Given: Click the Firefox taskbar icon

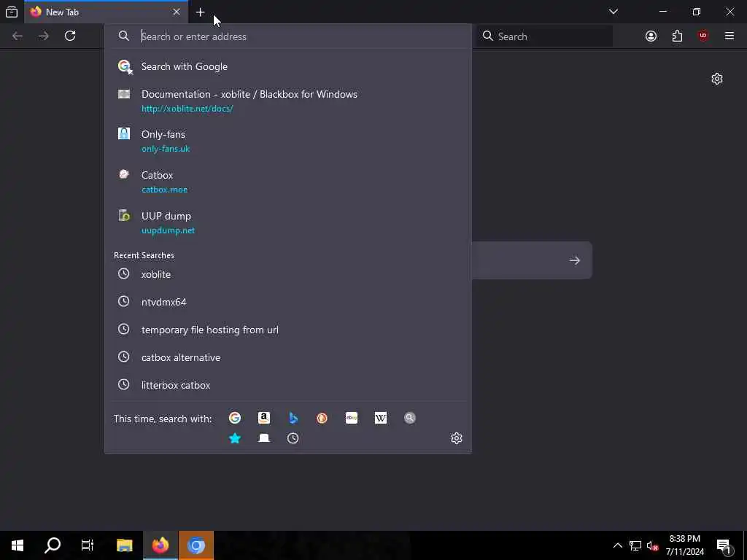Looking at the screenshot, I should pyautogui.click(x=160, y=545).
